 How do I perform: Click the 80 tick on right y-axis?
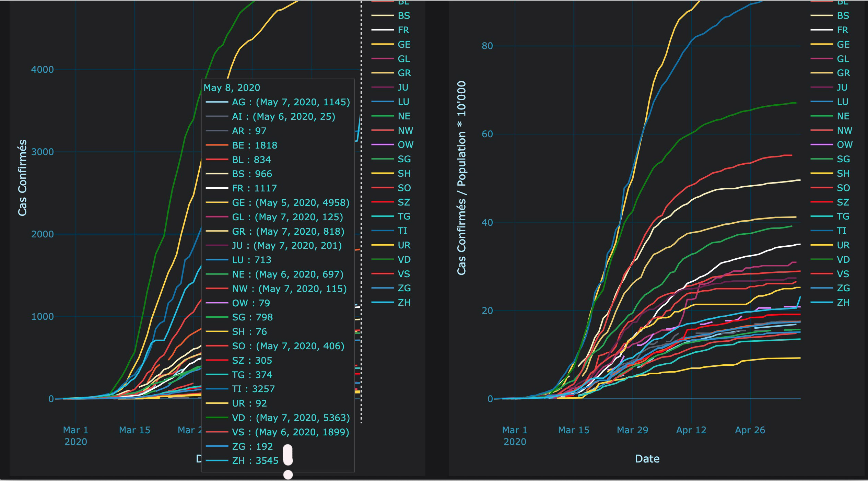pos(487,46)
